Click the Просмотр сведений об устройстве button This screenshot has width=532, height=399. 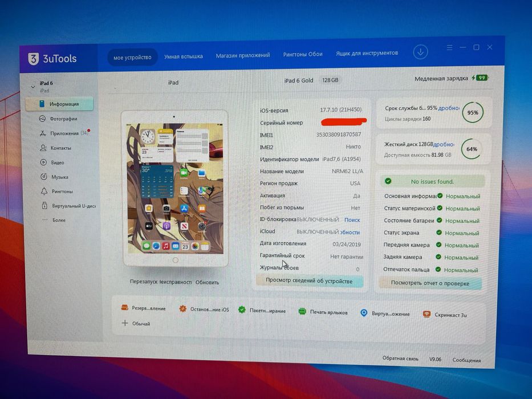point(309,281)
